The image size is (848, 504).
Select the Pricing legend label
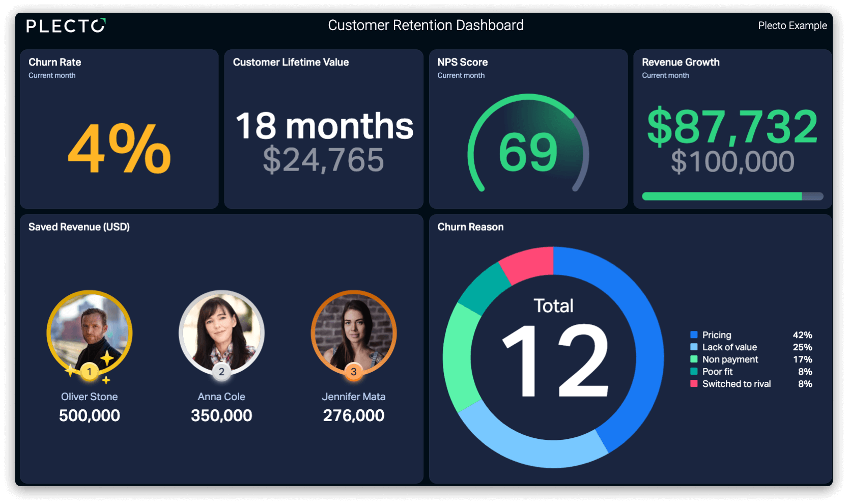(x=717, y=335)
